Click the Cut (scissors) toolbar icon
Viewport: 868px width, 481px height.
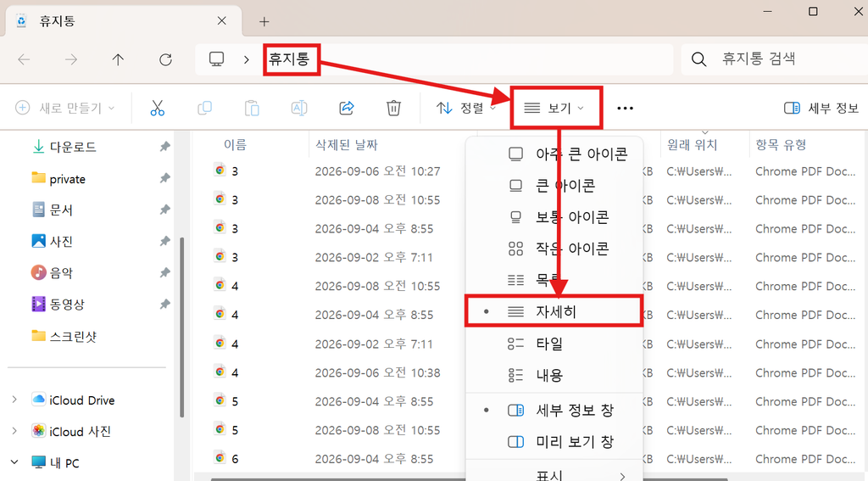click(x=157, y=108)
